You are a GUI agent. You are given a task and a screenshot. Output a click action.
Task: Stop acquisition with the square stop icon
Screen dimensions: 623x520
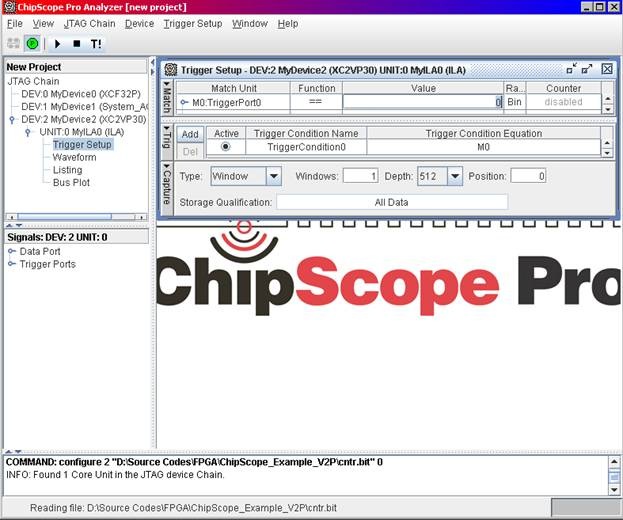pos(77,44)
